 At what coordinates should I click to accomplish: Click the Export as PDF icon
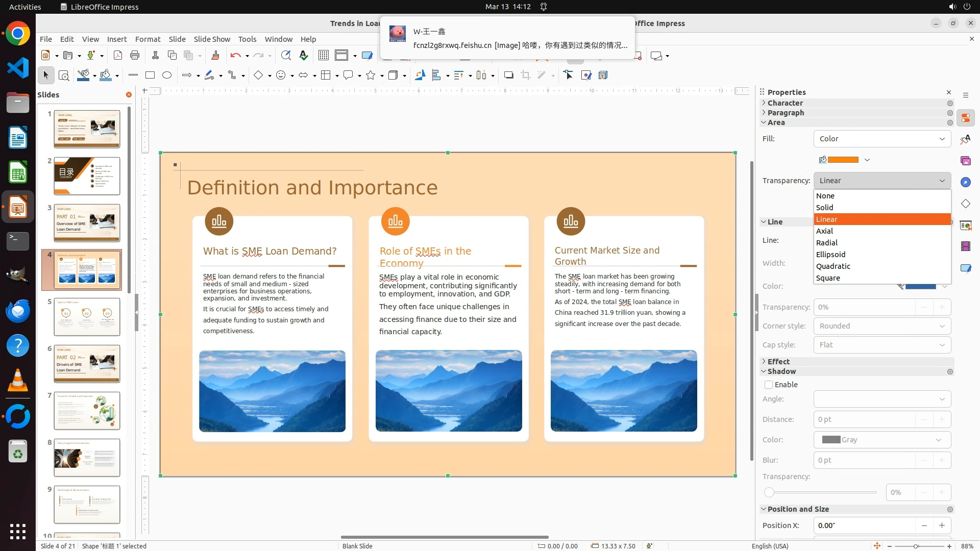(118, 56)
